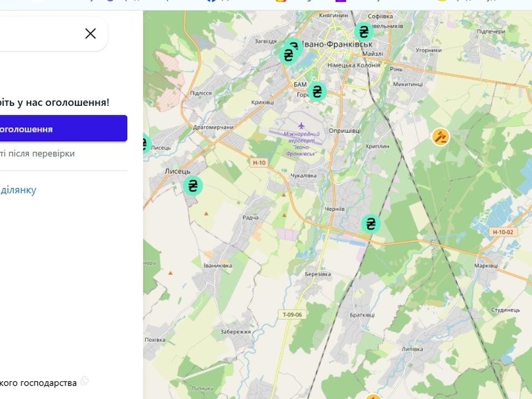Click partially hidden hryvnia marker at map's left edge
532x399 pixels.
click(146, 144)
